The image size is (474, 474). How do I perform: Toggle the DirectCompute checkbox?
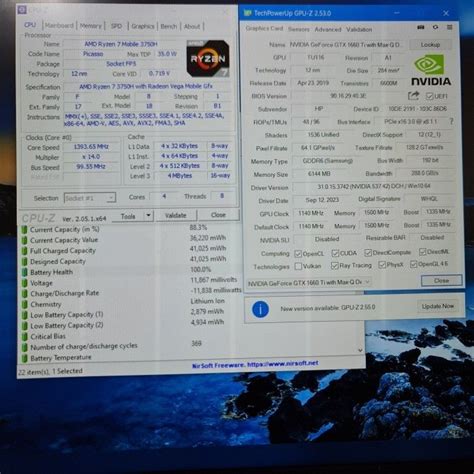(368, 253)
